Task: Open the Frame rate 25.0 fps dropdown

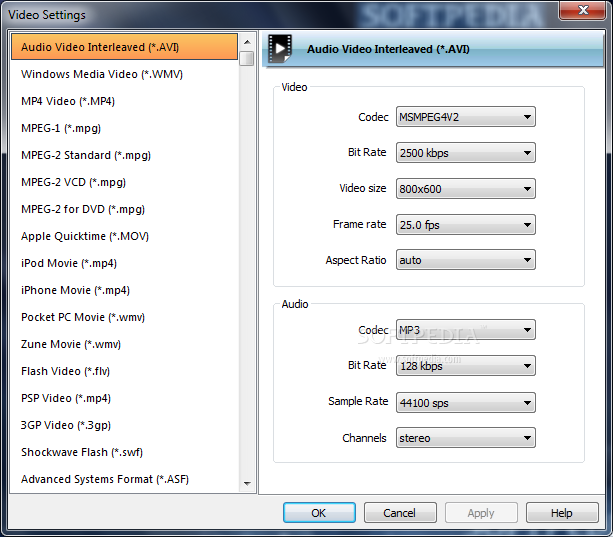Action: tap(466, 224)
